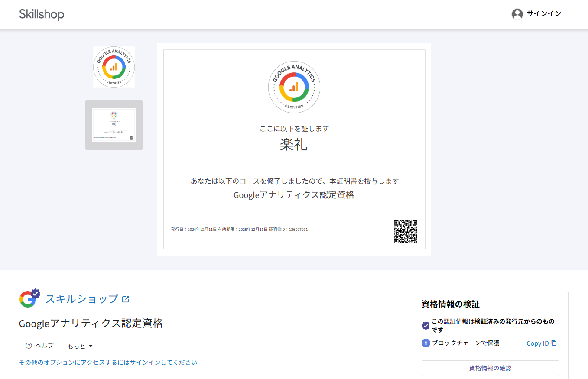Click the QR code on the certificate

point(406,232)
